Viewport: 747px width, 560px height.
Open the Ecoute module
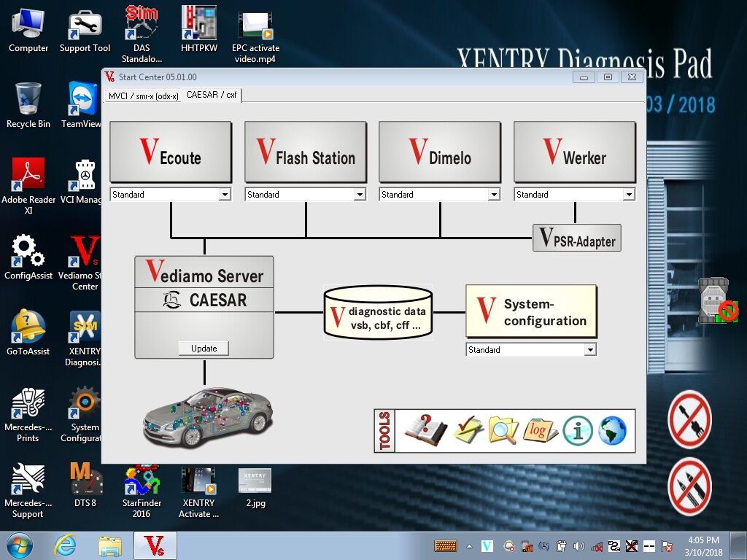tap(171, 152)
